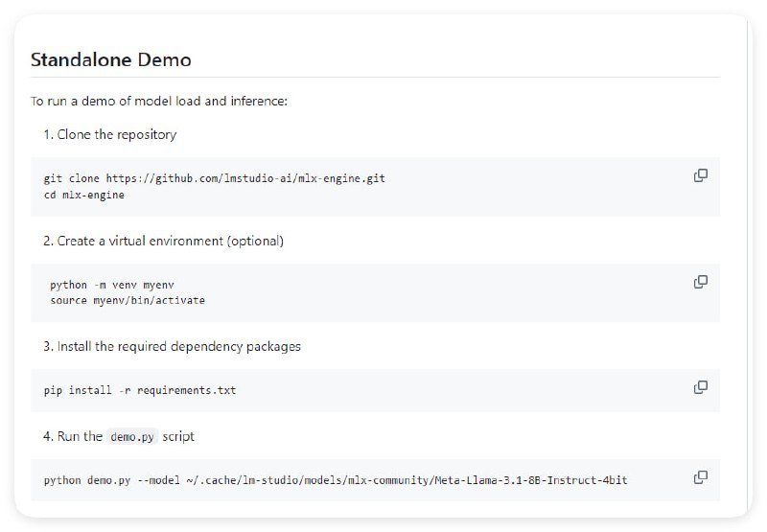767x532 pixels.
Task: Click the 'source myenv/bin/activate' line
Action: point(128,300)
